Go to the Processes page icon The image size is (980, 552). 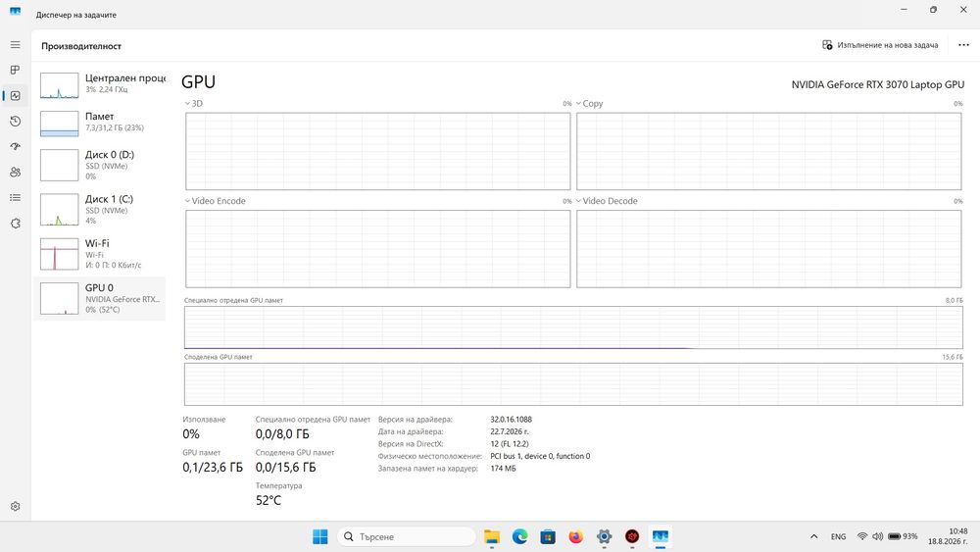(x=15, y=70)
